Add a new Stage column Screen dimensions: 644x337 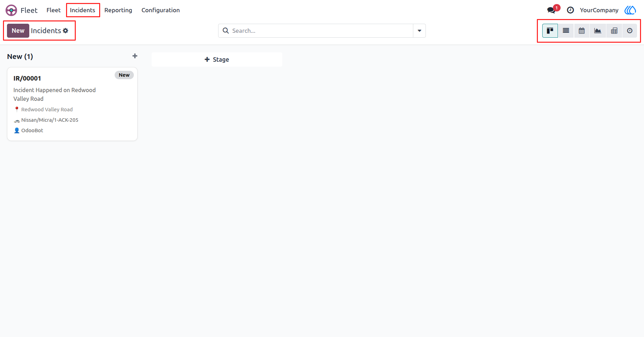click(217, 60)
